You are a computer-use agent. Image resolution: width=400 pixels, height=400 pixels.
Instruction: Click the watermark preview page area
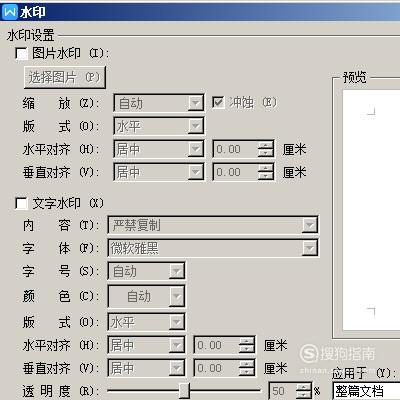(371, 210)
